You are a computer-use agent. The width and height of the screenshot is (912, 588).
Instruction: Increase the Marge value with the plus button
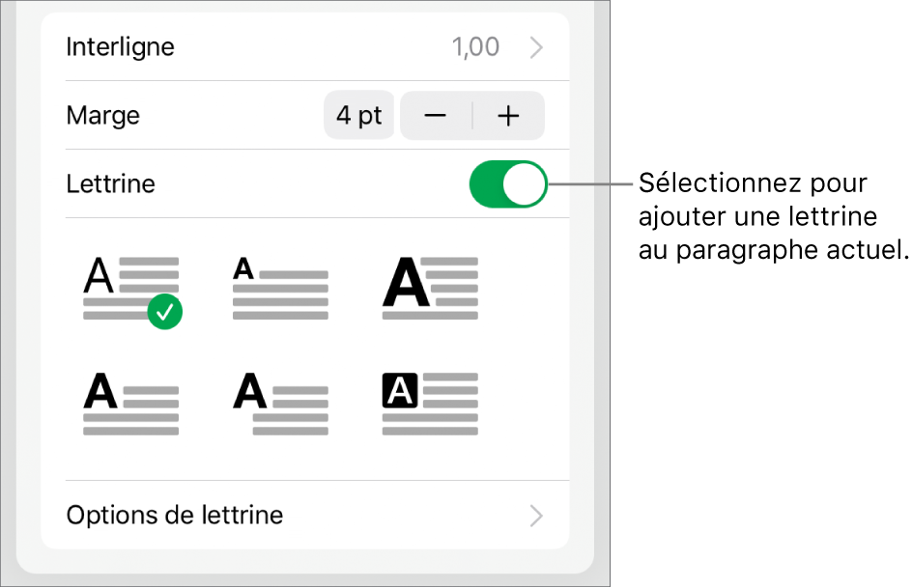508,115
